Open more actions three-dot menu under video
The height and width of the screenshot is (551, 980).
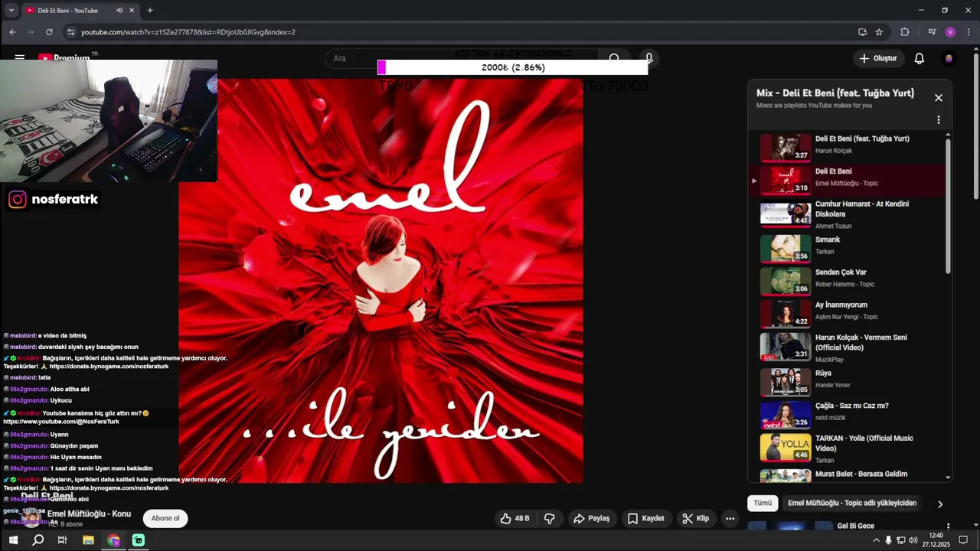[730, 518]
